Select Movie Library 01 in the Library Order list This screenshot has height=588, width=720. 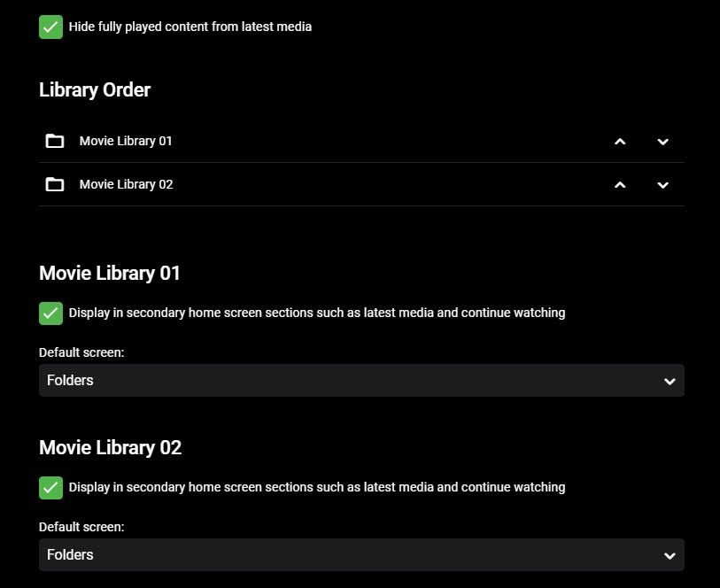(x=126, y=141)
